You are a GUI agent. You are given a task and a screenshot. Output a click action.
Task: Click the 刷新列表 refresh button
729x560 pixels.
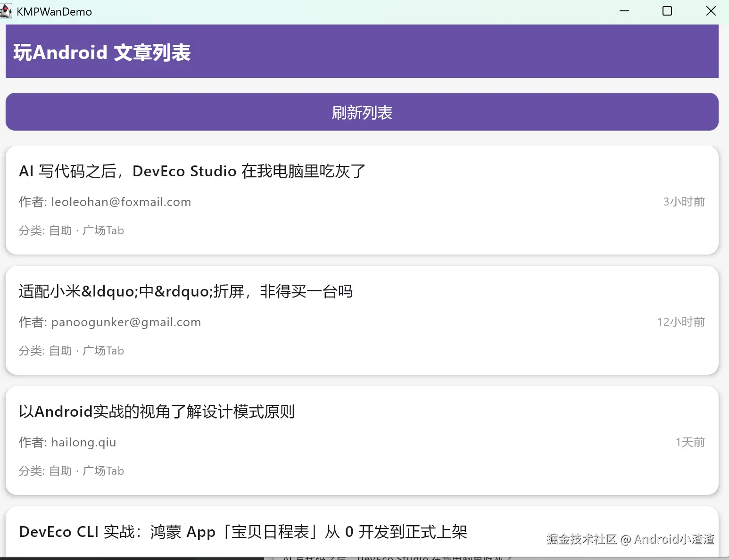point(362,112)
